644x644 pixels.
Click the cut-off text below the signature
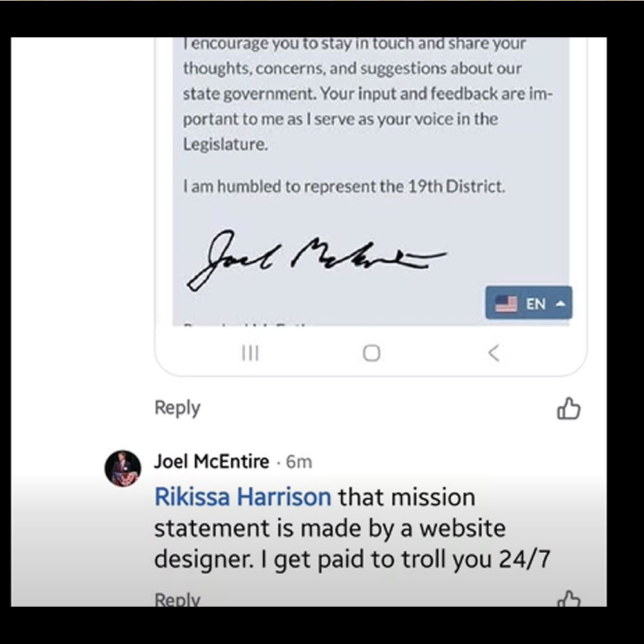coord(247,324)
